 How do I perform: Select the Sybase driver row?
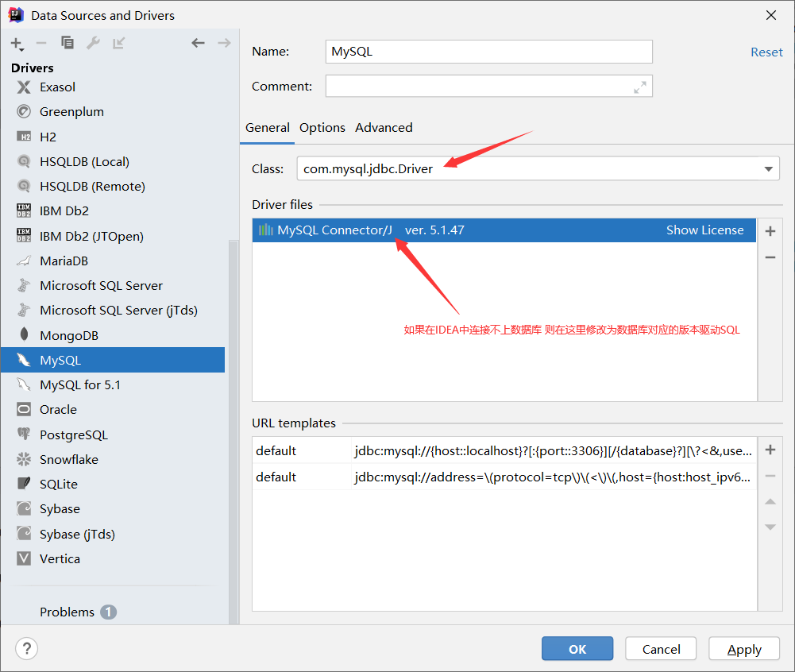pyautogui.click(x=113, y=508)
